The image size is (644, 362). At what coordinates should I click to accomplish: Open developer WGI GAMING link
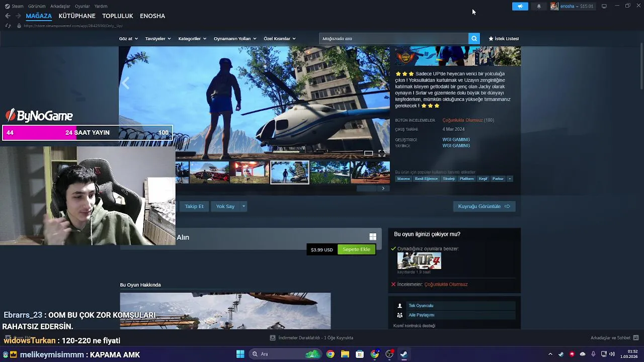(x=456, y=140)
